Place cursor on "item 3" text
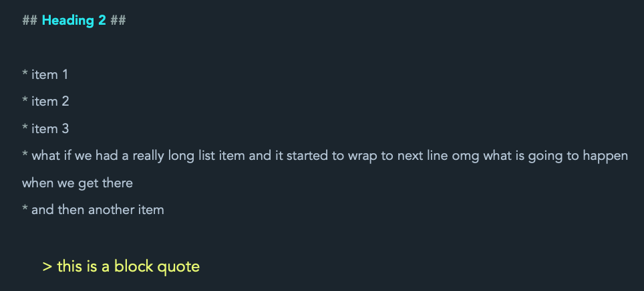This screenshot has height=291, width=644. (50, 128)
